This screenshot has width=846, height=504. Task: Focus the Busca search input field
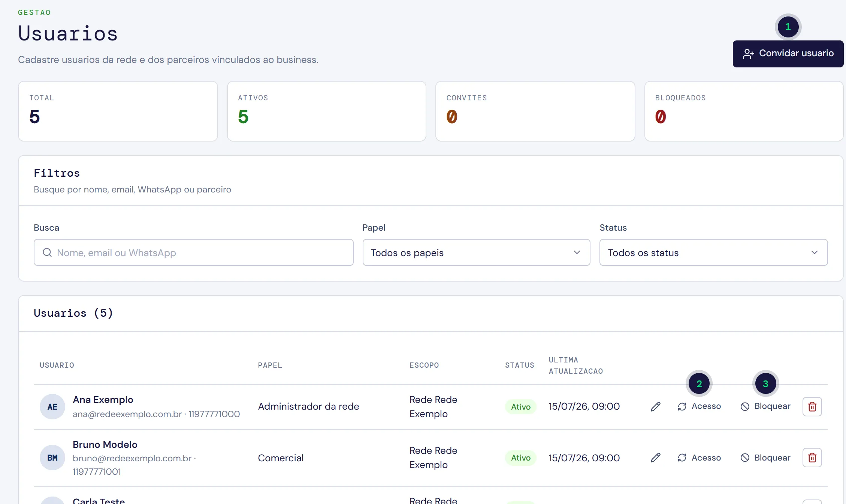(x=193, y=253)
